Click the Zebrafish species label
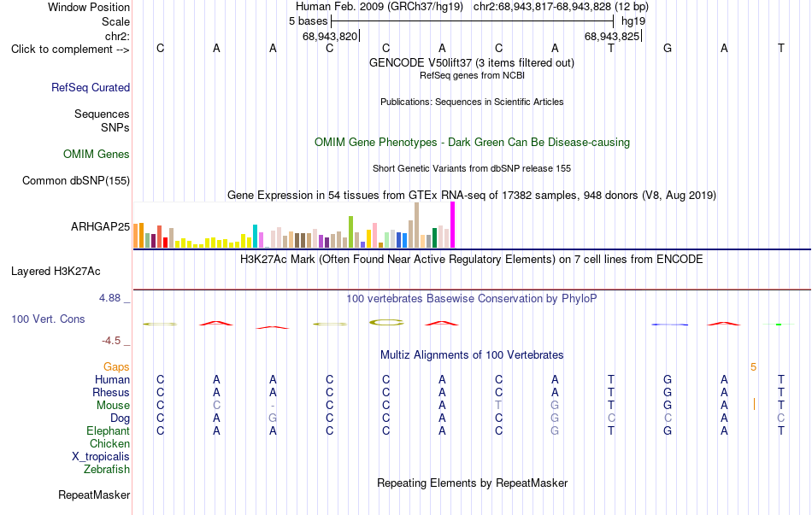Viewport: 812px width, 515px height. point(107,470)
